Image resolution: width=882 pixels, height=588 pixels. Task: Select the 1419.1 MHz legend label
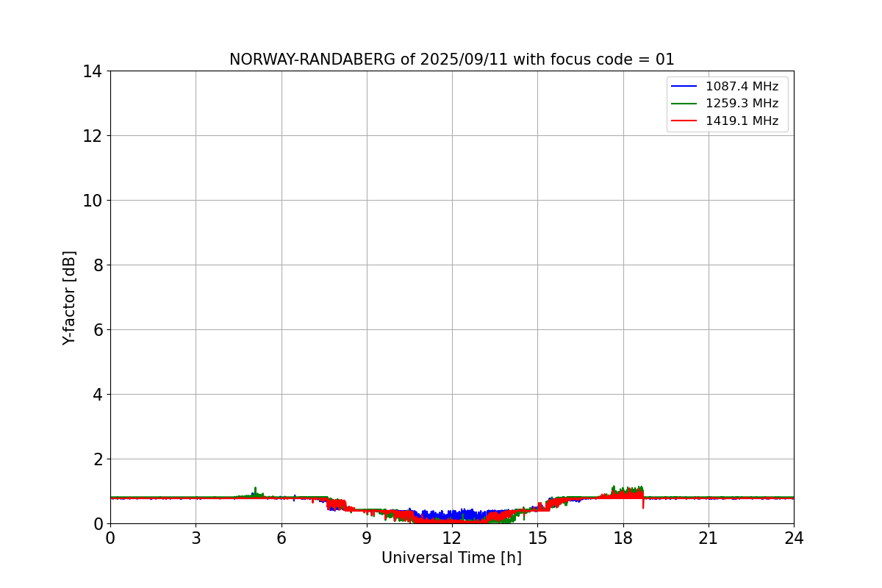point(742,121)
